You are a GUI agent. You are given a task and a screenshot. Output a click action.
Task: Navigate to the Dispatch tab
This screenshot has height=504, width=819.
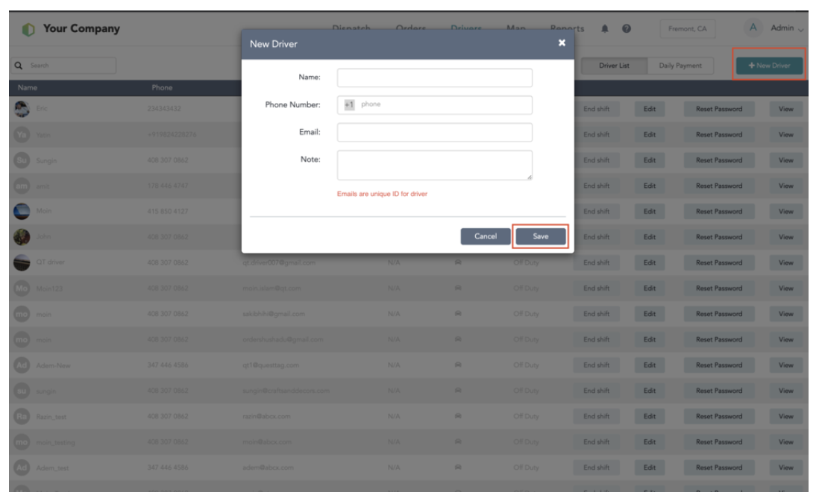click(x=352, y=29)
